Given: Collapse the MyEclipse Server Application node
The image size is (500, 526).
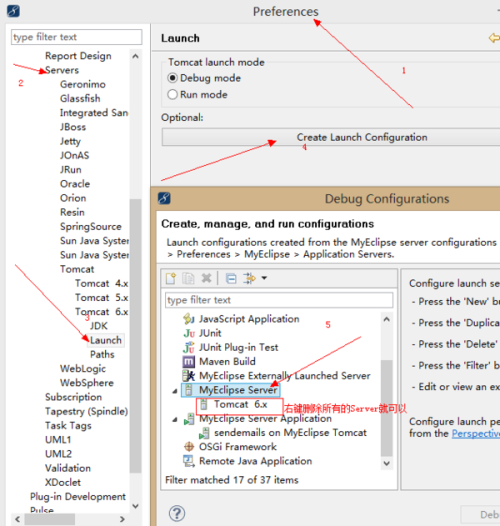Looking at the screenshot, I should tap(175, 419).
